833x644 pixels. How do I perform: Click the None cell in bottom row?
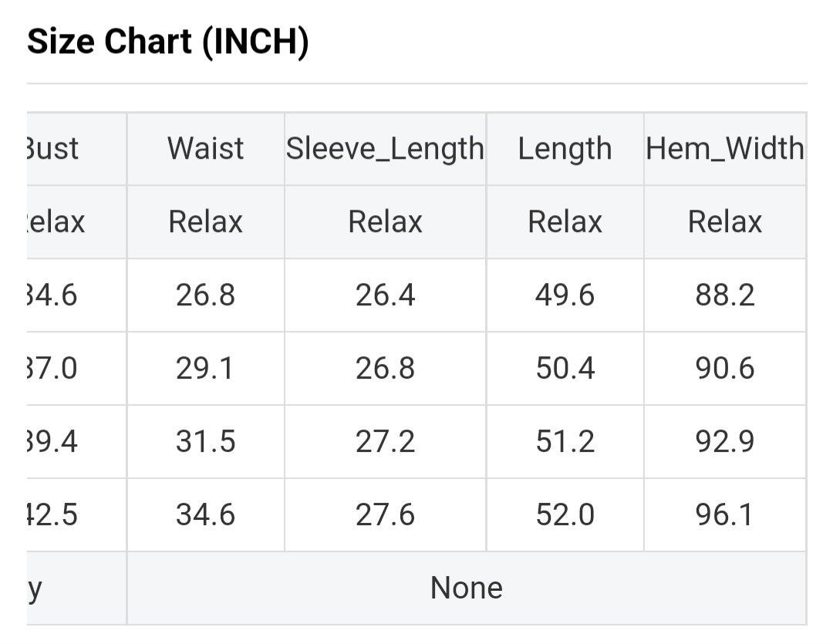[466, 588]
